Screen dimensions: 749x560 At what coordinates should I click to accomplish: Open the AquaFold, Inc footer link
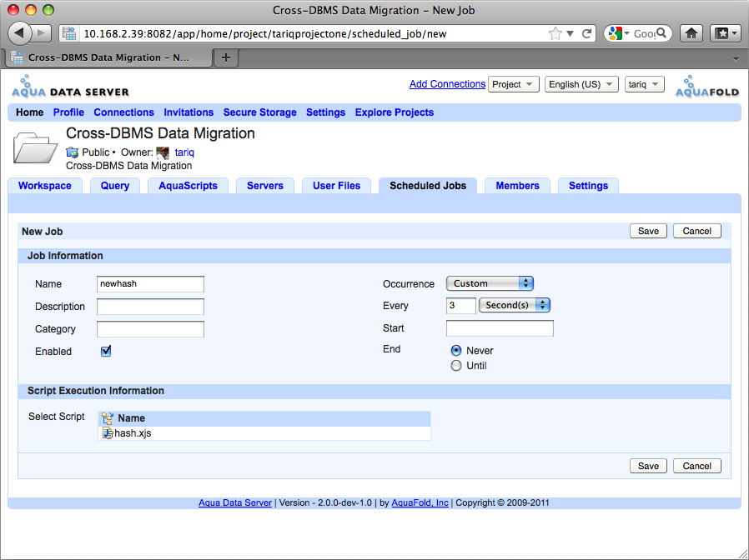click(x=420, y=502)
